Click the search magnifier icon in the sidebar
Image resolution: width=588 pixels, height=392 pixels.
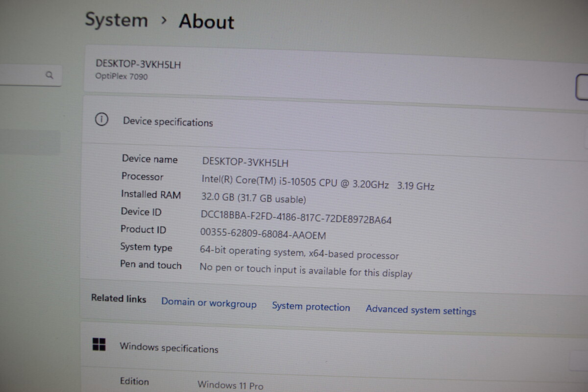coord(49,75)
